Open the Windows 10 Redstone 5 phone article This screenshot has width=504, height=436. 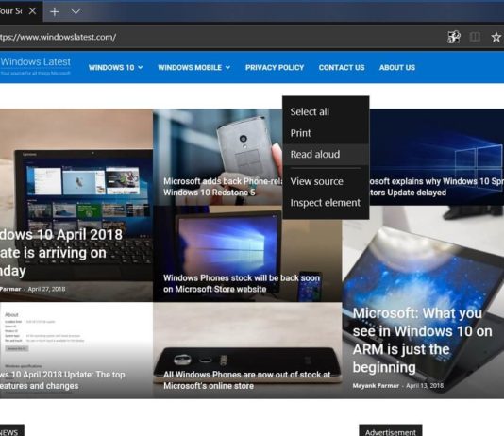coord(223,187)
